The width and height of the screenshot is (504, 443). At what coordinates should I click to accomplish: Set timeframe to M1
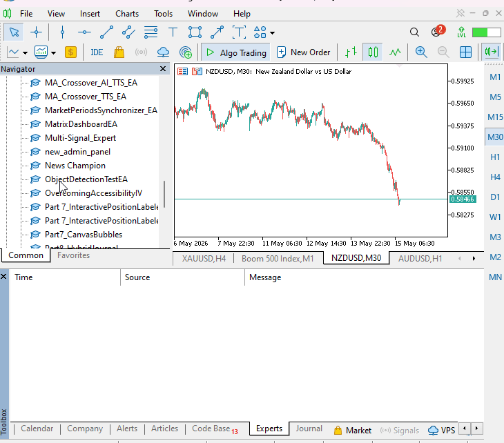click(x=495, y=77)
